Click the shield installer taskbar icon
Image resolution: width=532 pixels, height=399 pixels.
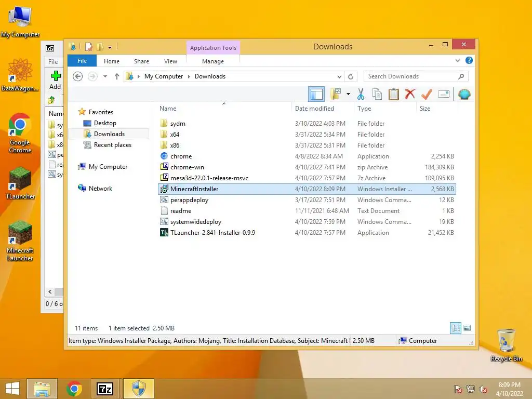coord(138,389)
